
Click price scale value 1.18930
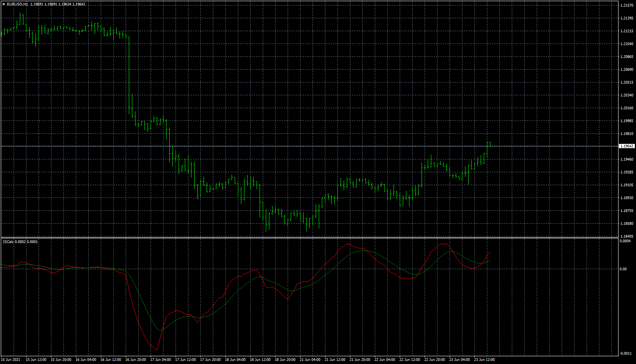[627, 198]
